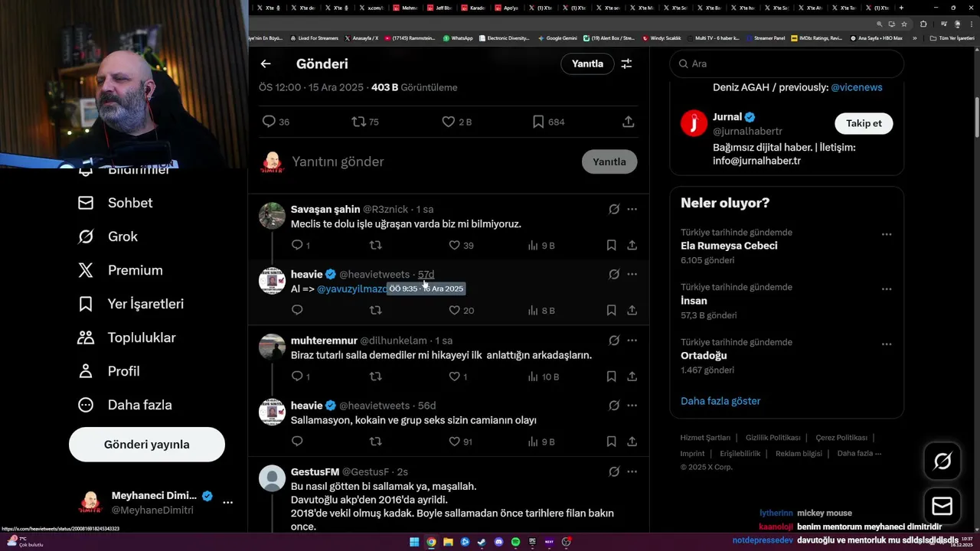Switch to the 'Jeff Bbi' browser tab
980x551 pixels.
pyautogui.click(x=440, y=8)
